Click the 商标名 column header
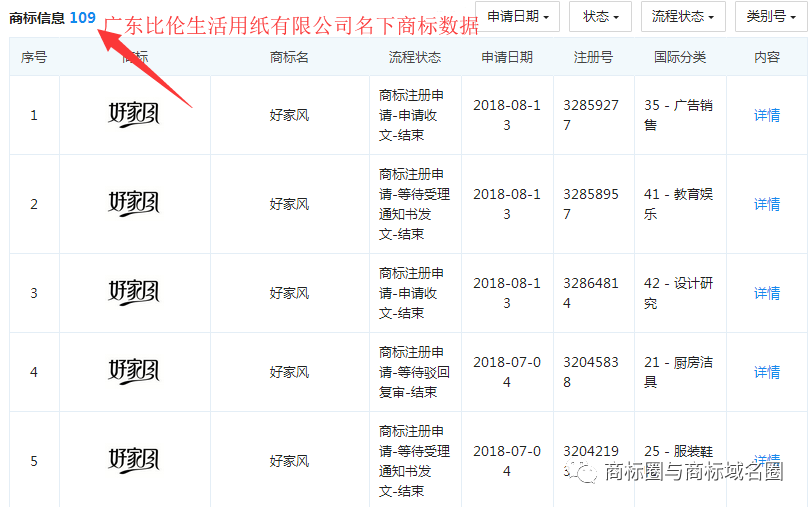Image resolution: width=810 pixels, height=507 pixels. click(289, 57)
